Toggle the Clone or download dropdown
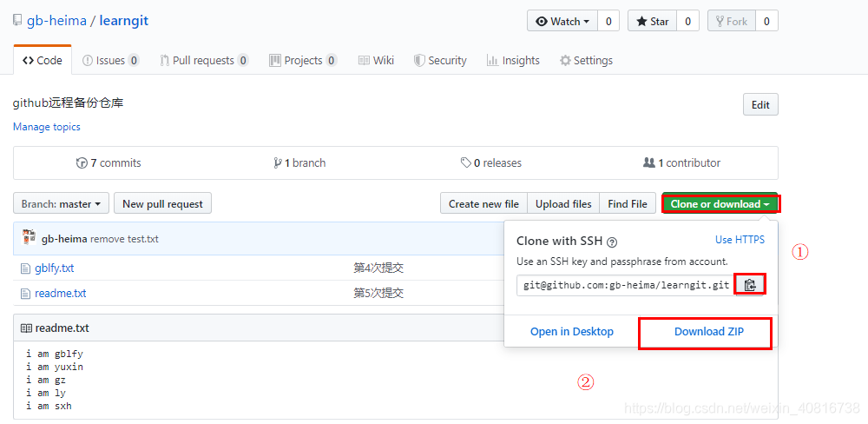868x424 pixels. 720,204
